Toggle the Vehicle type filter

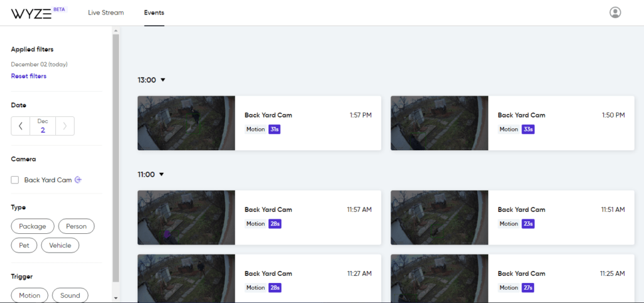coord(60,246)
